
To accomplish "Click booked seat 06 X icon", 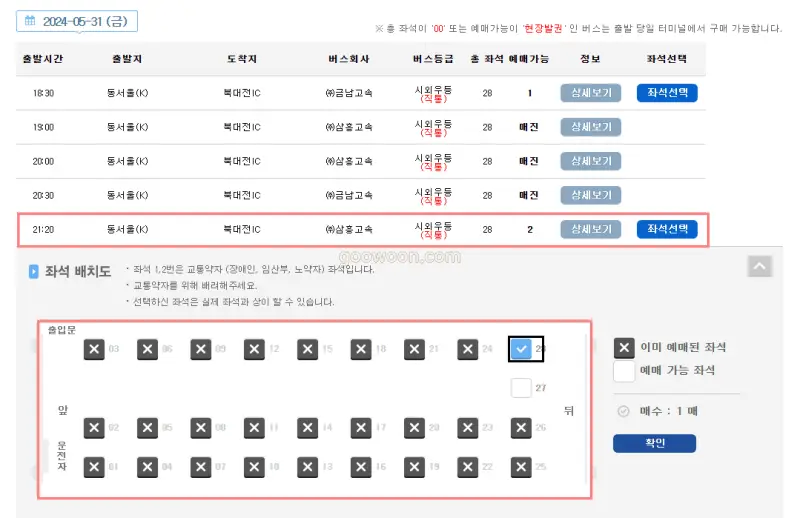I will coord(147,350).
